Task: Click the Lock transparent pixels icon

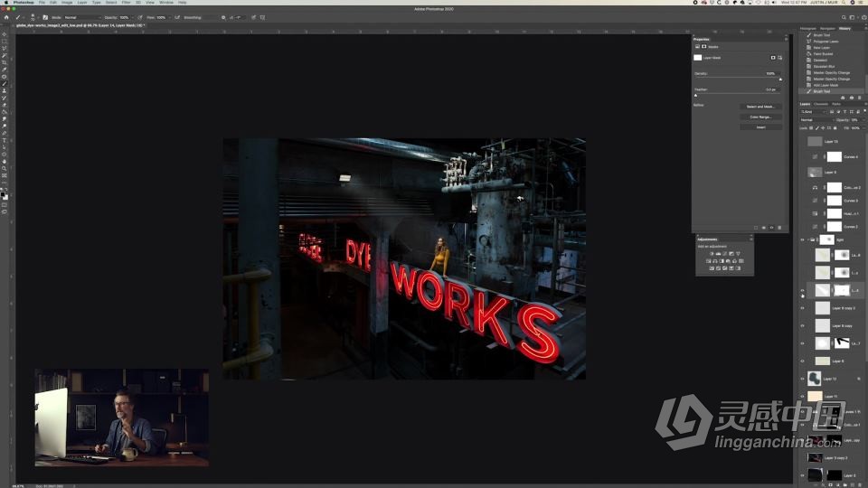Action: [x=812, y=127]
